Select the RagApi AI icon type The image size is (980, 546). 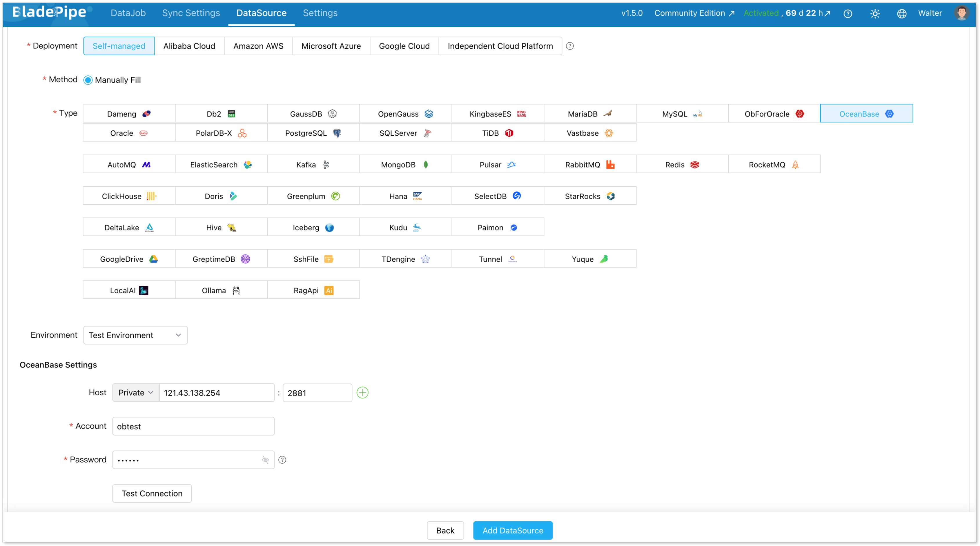click(329, 290)
